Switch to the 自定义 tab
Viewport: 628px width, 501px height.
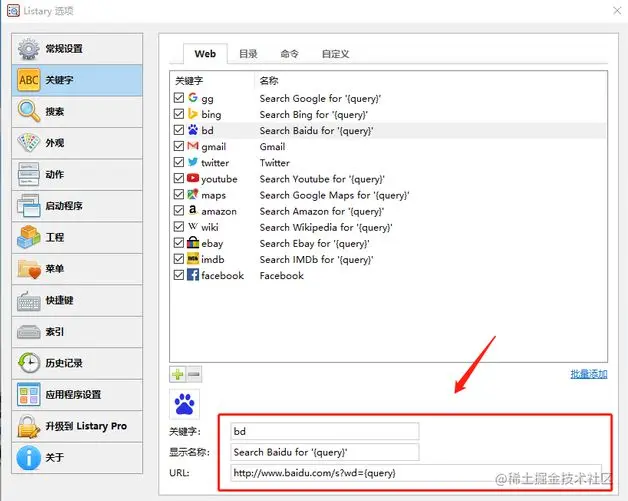coord(336,54)
